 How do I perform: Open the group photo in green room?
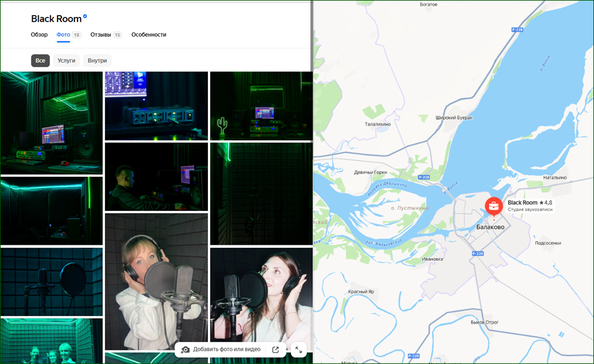click(x=52, y=340)
